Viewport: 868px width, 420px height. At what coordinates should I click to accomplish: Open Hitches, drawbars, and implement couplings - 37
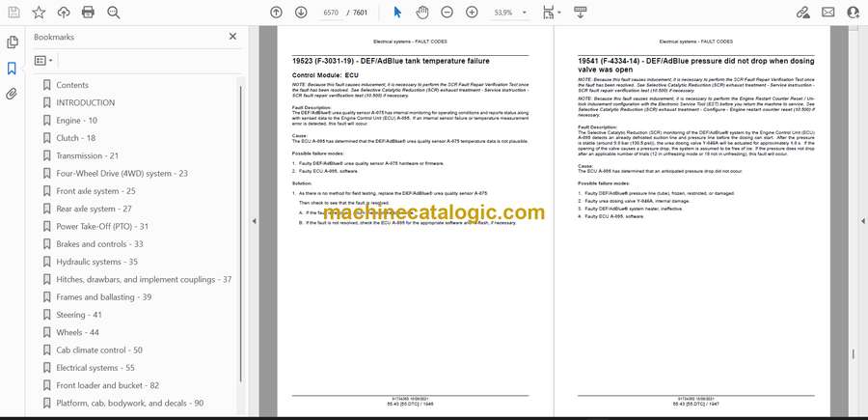pyautogui.click(x=144, y=279)
